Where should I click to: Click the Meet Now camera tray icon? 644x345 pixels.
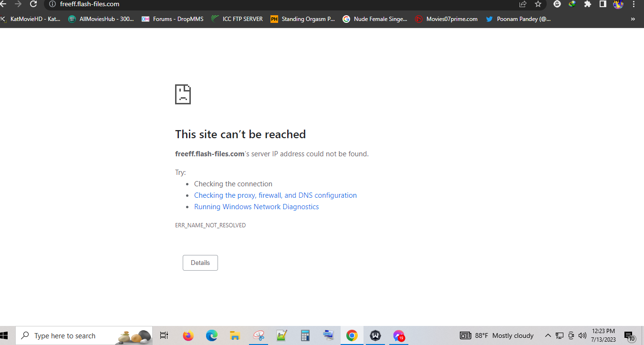click(571, 335)
